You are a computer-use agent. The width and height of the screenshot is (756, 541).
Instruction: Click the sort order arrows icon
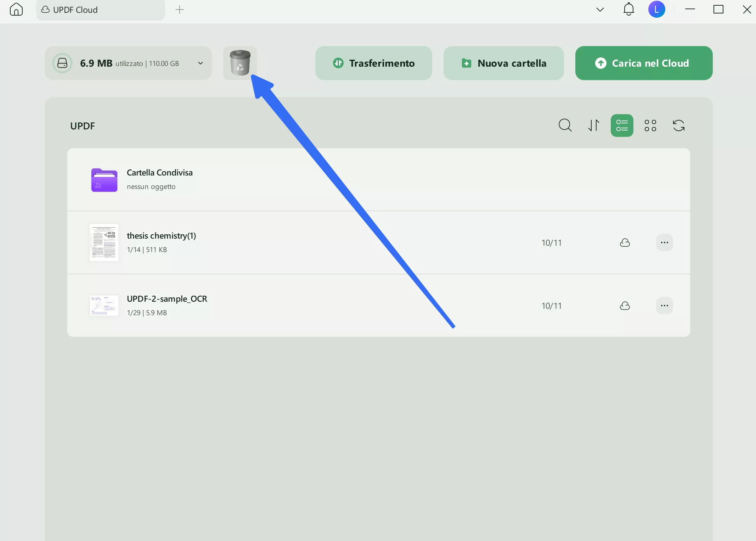pos(594,125)
